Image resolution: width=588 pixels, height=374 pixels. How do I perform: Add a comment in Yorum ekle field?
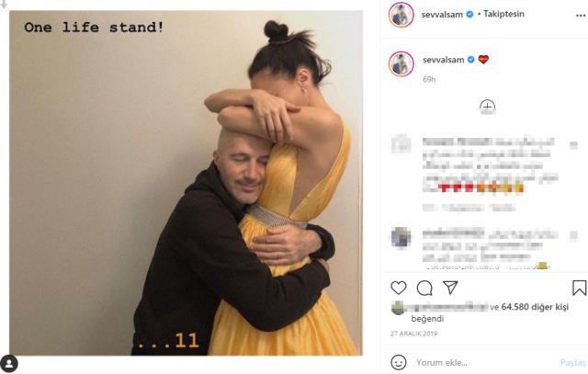tap(484, 363)
